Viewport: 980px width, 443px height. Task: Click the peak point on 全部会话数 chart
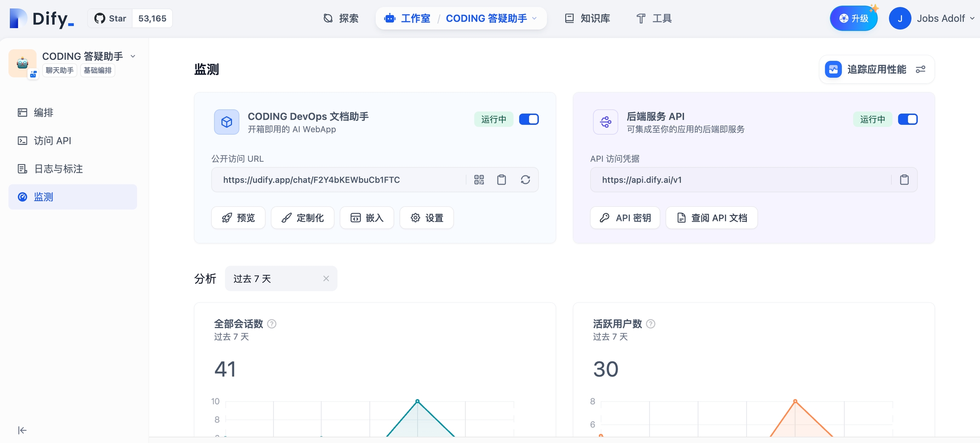pos(417,401)
